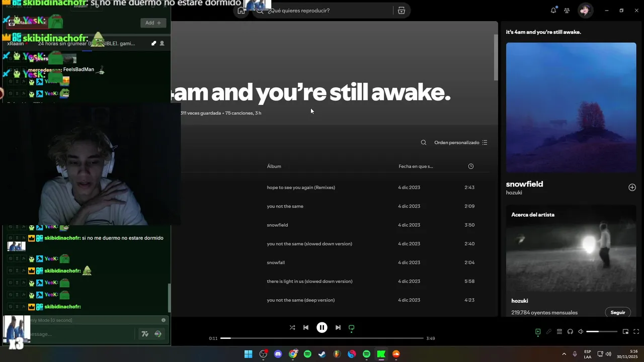Click the chat mode info icon
The image size is (644, 362).
pos(164,320)
